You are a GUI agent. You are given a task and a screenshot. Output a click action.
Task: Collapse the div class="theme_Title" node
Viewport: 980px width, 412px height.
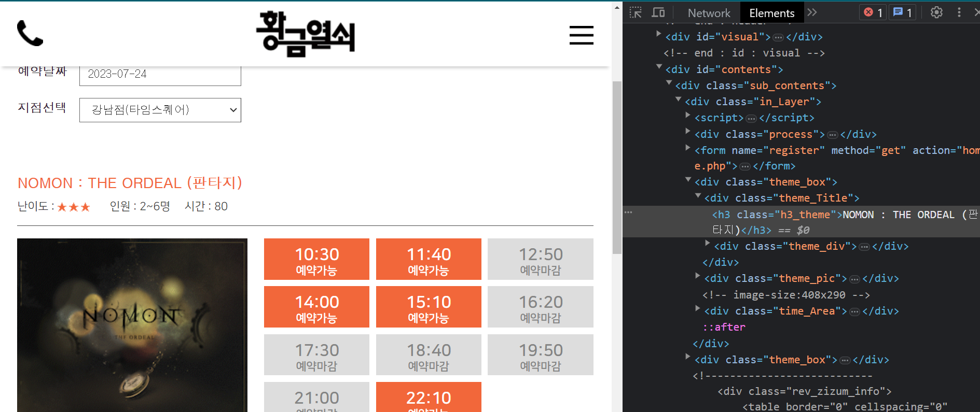click(698, 195)
